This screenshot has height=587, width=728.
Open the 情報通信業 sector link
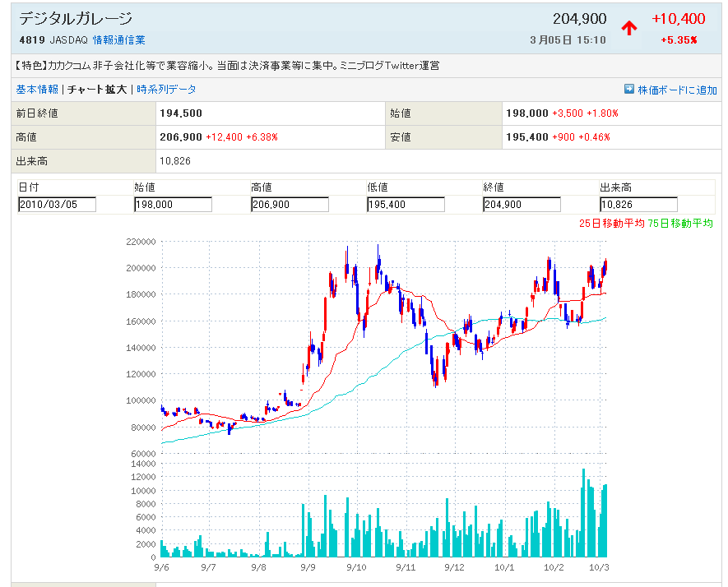pyautogui.click(x=118, y=39)
